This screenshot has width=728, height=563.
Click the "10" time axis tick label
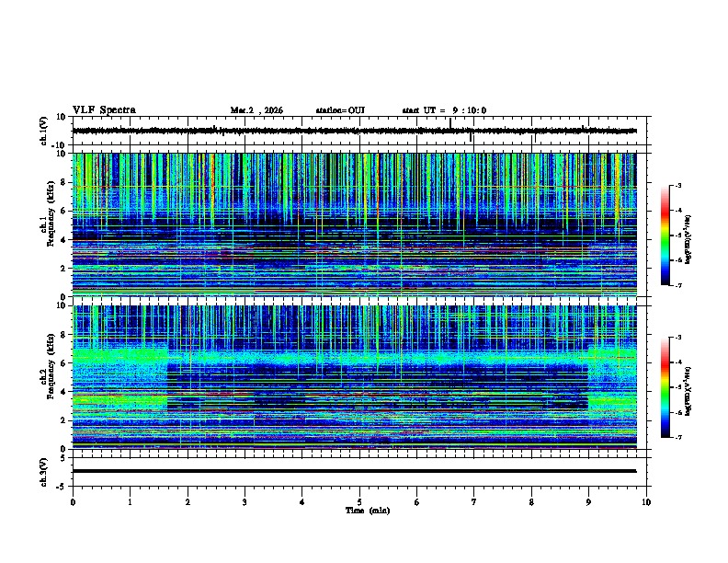pos(646,502)
